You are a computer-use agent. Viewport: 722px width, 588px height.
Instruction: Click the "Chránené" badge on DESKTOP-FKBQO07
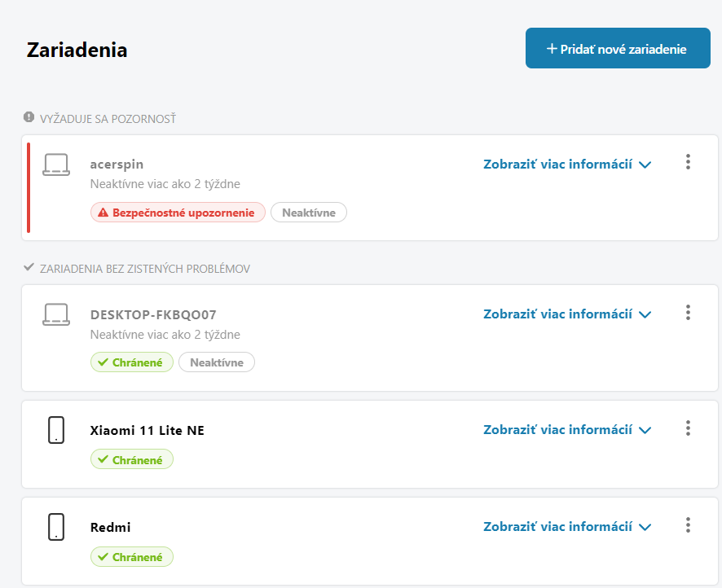click(x=131, y=362)
